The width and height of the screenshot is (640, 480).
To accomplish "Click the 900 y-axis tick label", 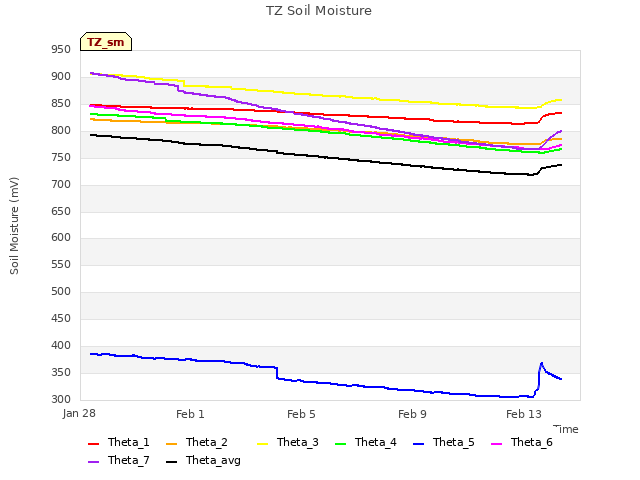I will (61, 76).
